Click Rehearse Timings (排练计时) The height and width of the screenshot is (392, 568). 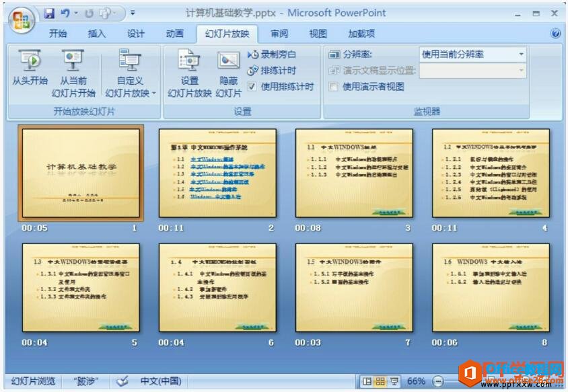pos(272,71)
